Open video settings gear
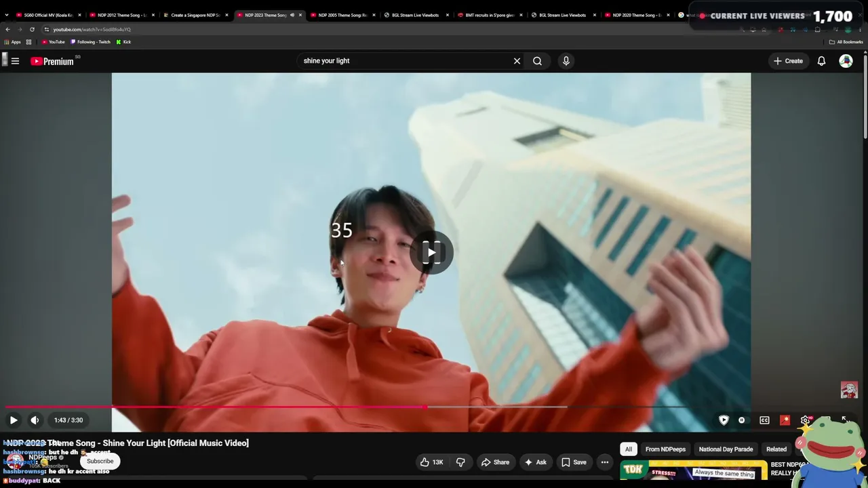The height and width of the screenshot is (488, 868). 805,420
